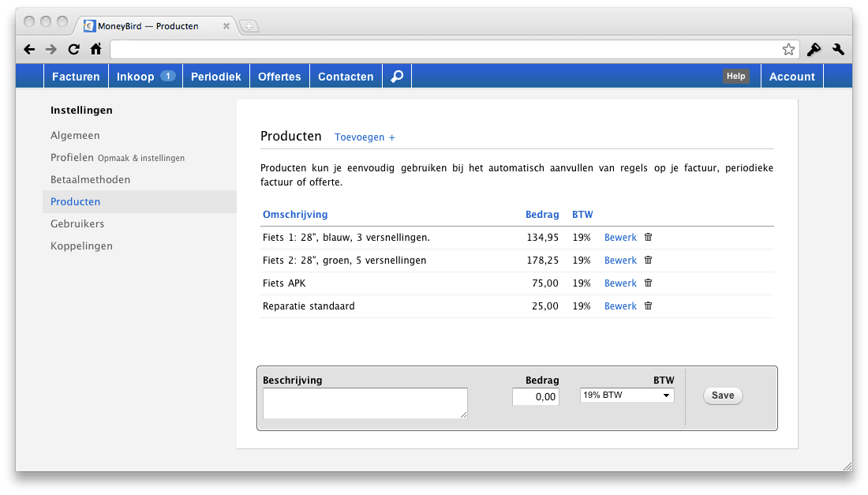Open the 19% BTW dropdown
This screenshot has width=868, height=495.
(x=627, y=396)
